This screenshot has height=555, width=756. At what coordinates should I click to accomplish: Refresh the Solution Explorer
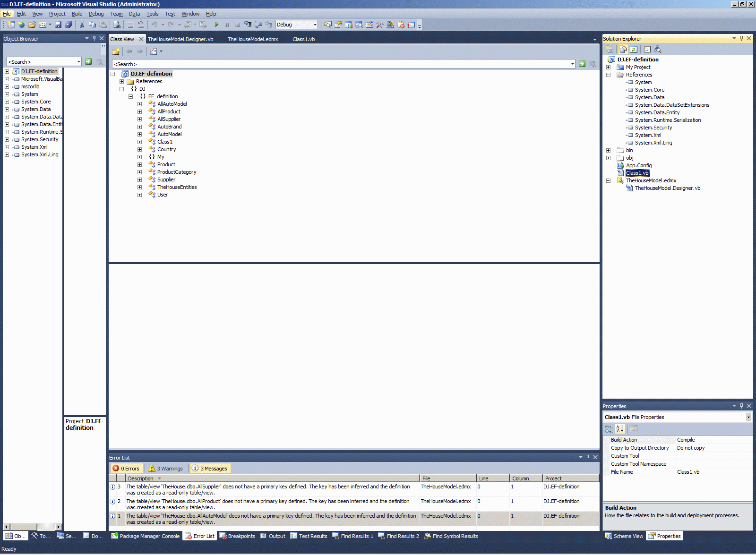634,49
